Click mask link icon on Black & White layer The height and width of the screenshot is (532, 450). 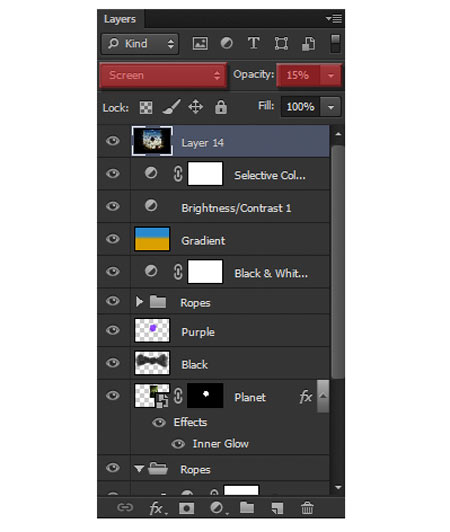(x=178, y=272)
